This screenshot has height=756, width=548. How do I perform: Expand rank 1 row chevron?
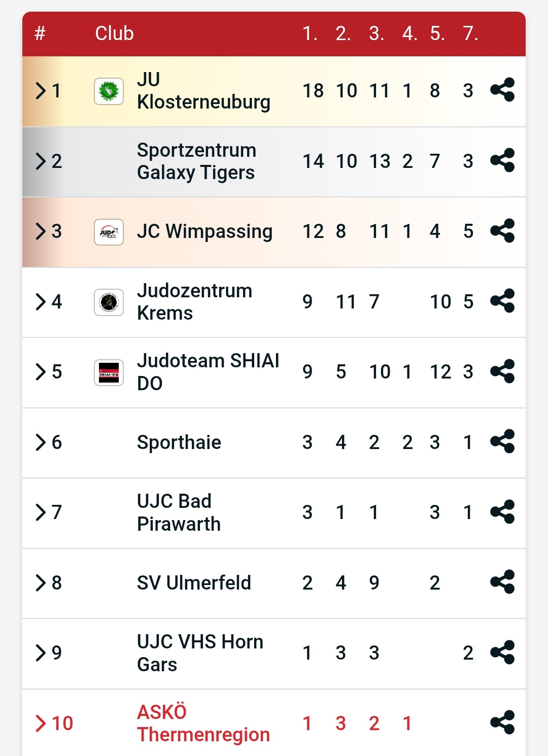(x=41, y=91)
